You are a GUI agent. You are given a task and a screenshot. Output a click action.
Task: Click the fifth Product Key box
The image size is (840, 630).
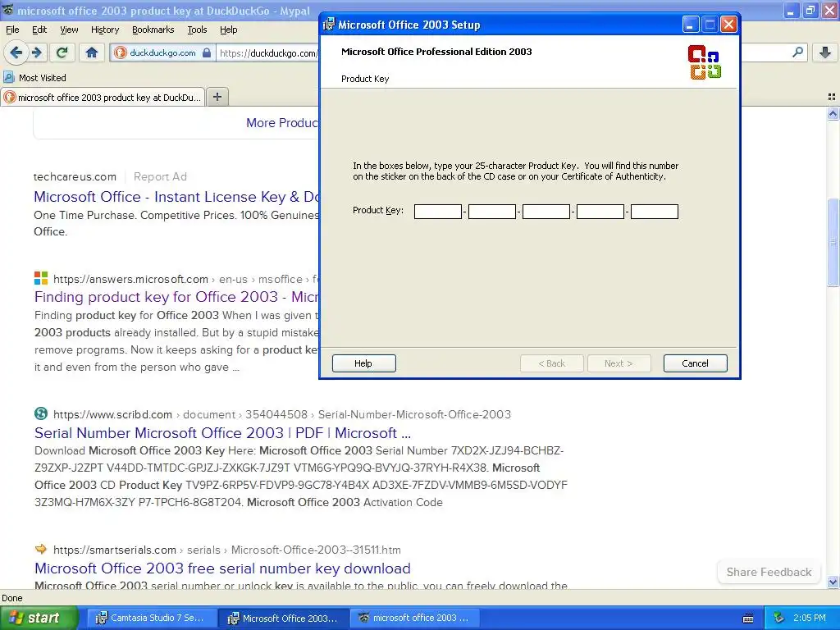tap(654, 212)
